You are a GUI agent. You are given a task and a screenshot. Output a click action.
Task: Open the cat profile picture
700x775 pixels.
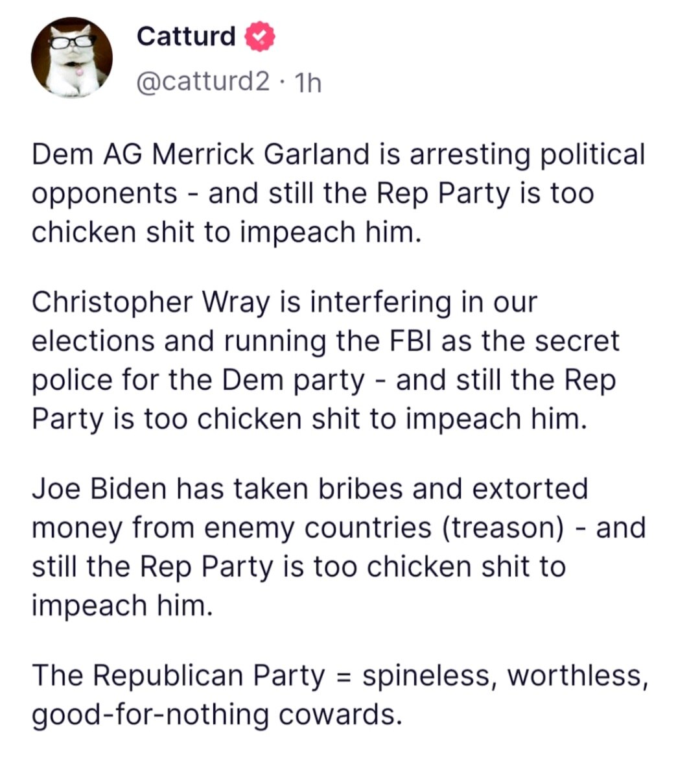tap(72, 58)
